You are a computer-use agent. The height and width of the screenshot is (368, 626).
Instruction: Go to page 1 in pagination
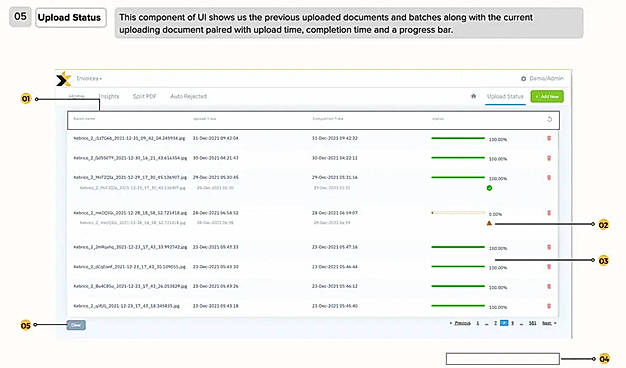[477, 323]
